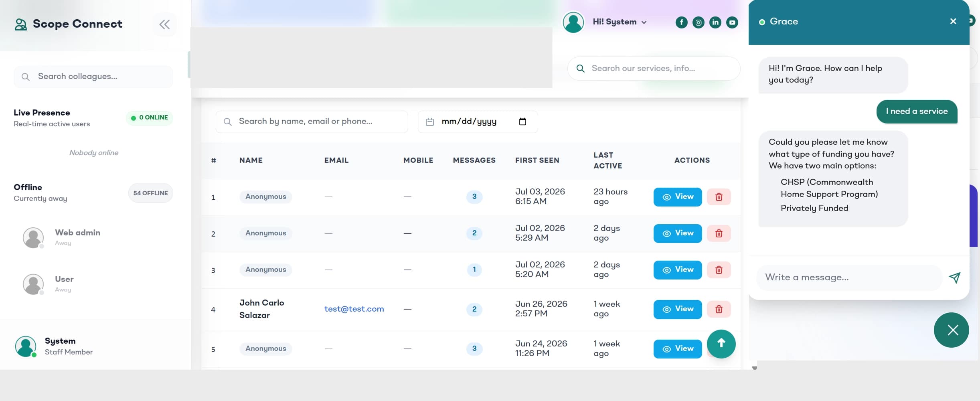View row 2 Anonymous conversation
Viewport: 980px width, 401px height.
coord(678,233)
